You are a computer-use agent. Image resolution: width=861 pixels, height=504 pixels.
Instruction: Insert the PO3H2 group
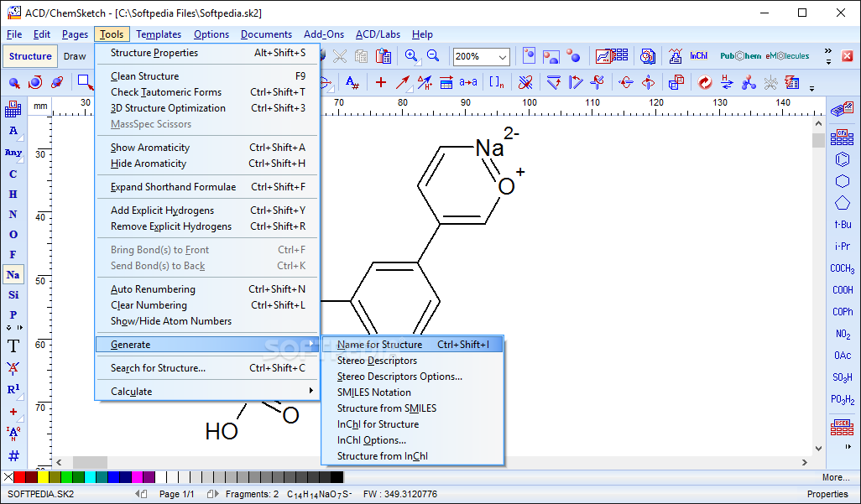point(843,399)
